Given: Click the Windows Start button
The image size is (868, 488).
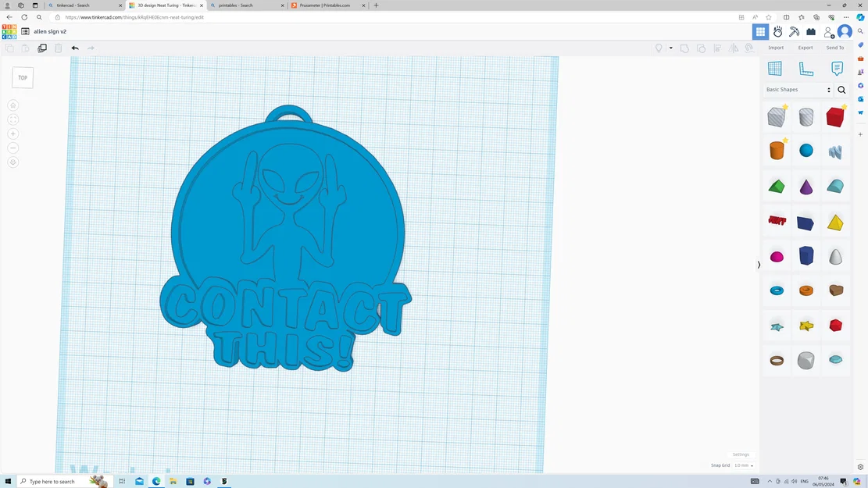Looking at the screenshot, I should [8, 481].
